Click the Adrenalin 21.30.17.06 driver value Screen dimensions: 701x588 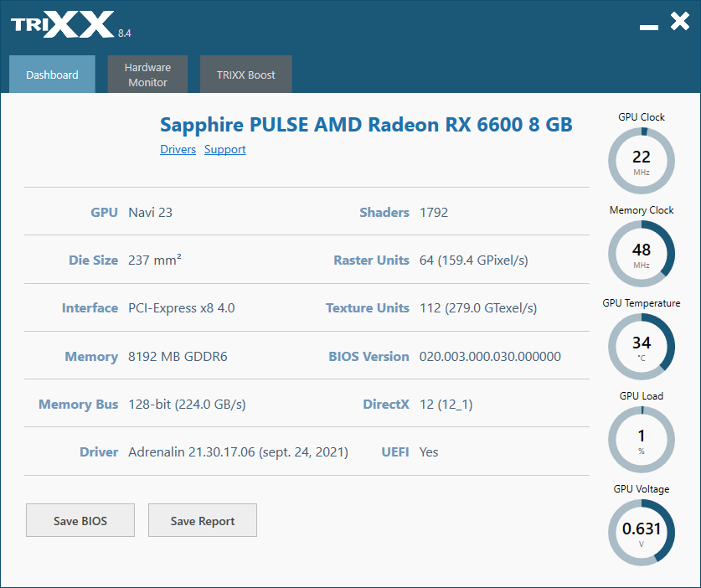[x=239, y=452]
